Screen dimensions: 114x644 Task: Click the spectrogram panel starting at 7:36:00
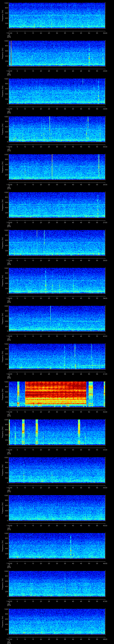pyautogui.click(x=57, y=205)
